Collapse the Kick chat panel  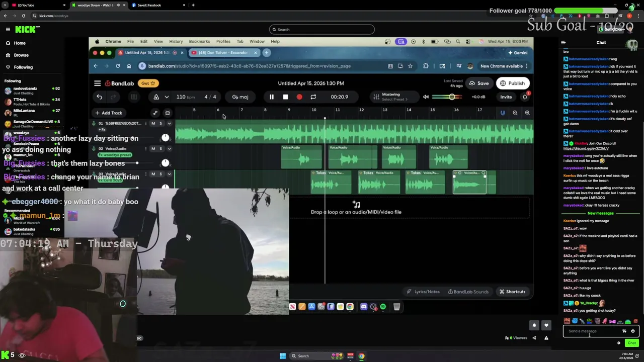(x=563, y=43)
